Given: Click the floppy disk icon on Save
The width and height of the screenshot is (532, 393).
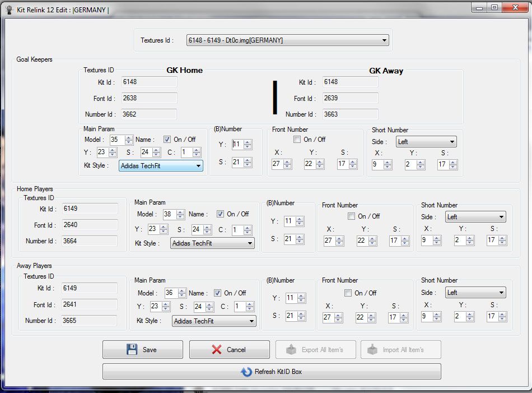Looking at the screenshot, I should tap(132, 349).
